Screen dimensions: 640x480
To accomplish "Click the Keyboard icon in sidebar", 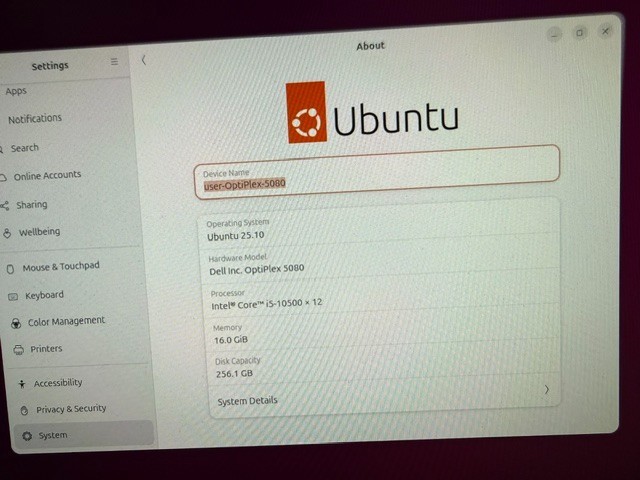I will tap(13, 297).
